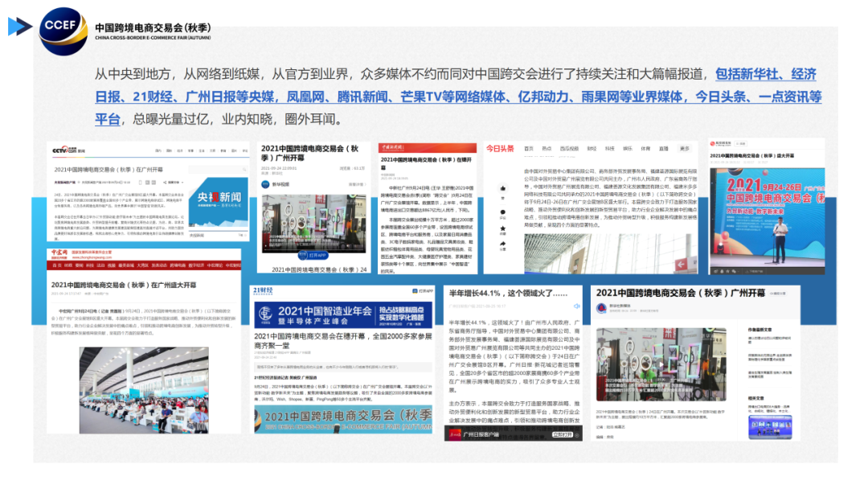Click the star favorite icon in Toutiao sidebar
Viewport: 868px width, 489px height.
502,228
